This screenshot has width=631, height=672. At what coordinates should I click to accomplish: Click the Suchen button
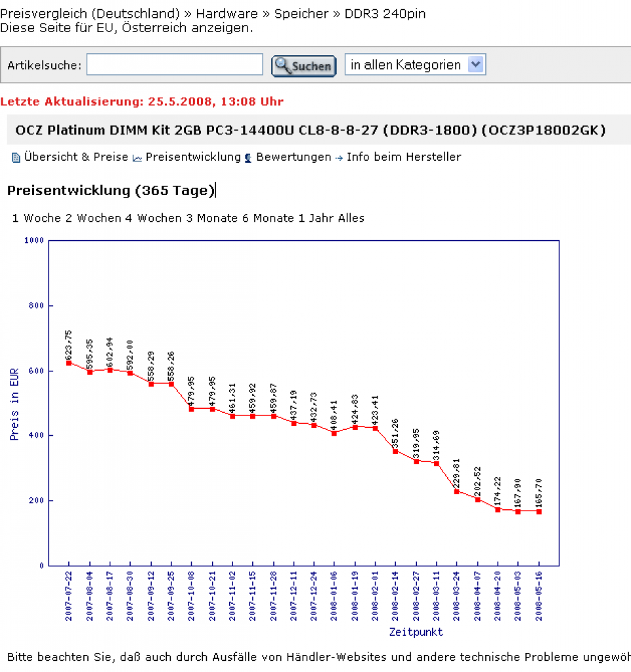click(x=304, y=66)
